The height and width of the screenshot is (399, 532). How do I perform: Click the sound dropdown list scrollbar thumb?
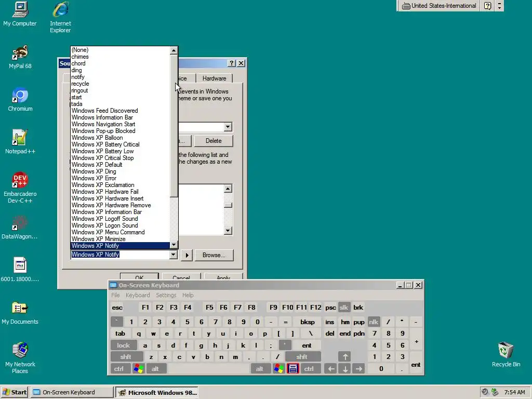(x=174, y=126)
